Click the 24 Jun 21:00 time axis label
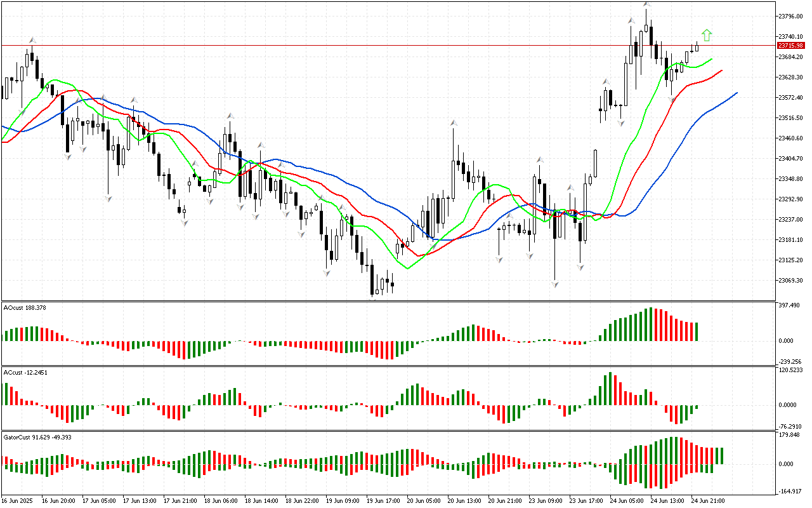 pyautogui.click(x=708, y=501)
